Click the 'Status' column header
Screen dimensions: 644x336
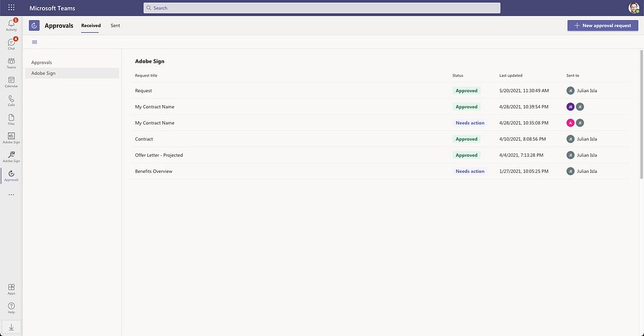pyautogui.click(x=457, y=75)
